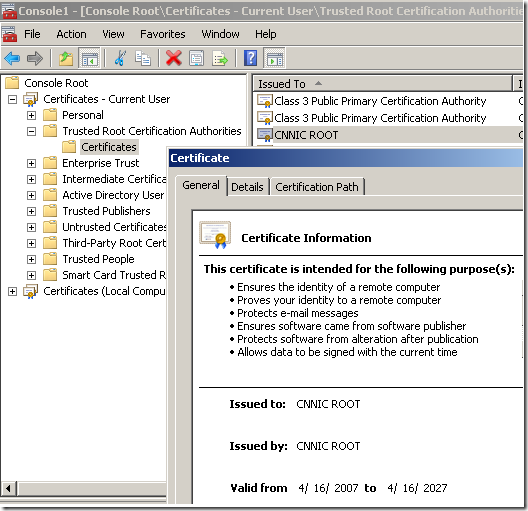Click the Cut scissors toolbar icon
This screenshot has height=511, width=528.
point(120,58)
